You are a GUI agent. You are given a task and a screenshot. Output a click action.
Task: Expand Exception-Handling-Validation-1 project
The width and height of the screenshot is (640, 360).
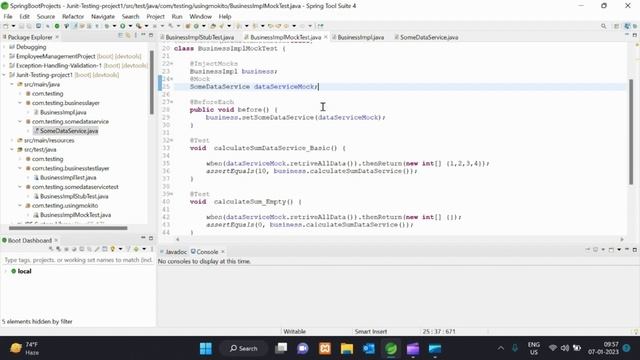click(x=4, y=66)
